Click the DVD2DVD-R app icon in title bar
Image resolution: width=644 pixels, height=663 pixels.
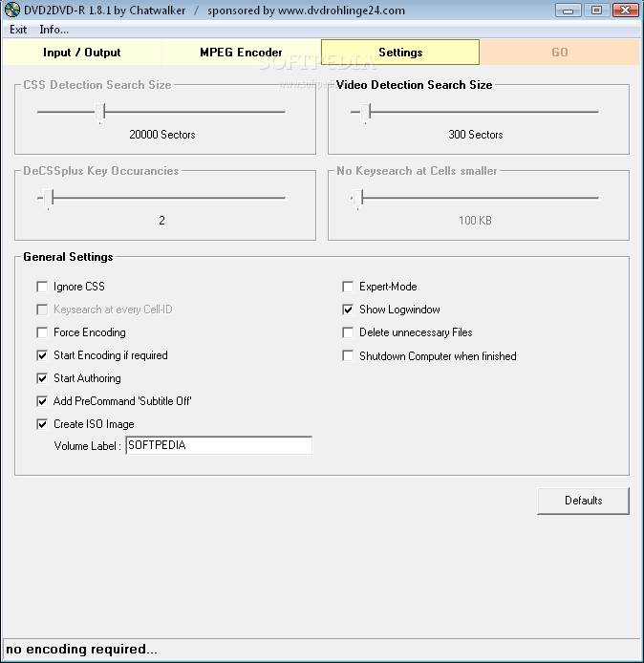(11, 10)
